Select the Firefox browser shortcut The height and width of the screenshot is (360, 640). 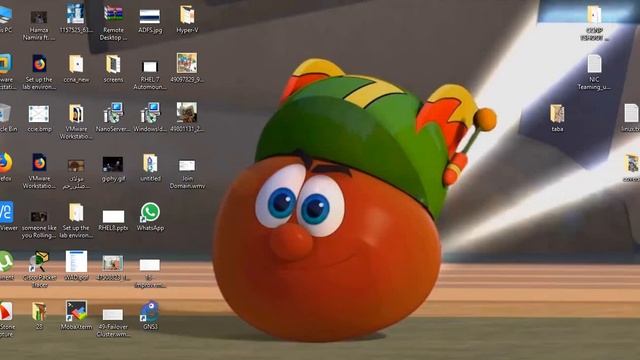click(x=5, y=162)
